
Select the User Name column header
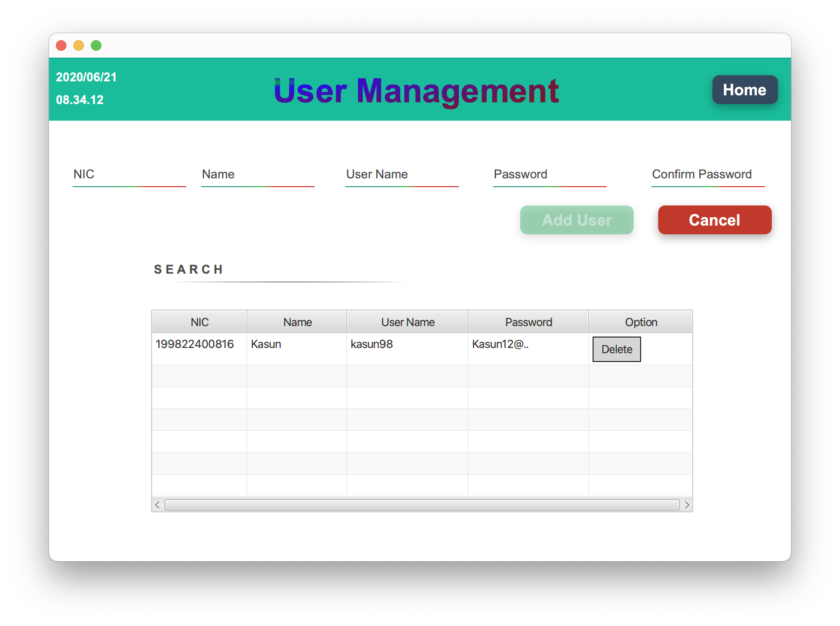pyautogui.click(x=407, y=321)
